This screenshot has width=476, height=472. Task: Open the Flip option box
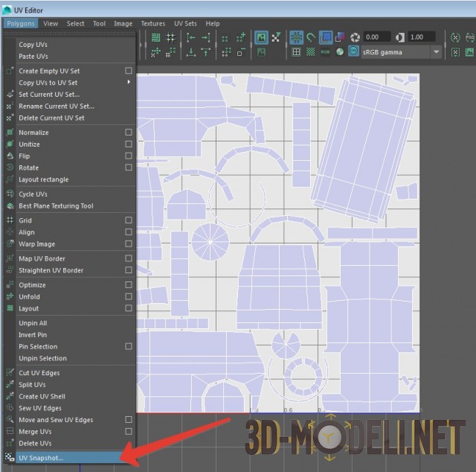(x=129, y=156)
